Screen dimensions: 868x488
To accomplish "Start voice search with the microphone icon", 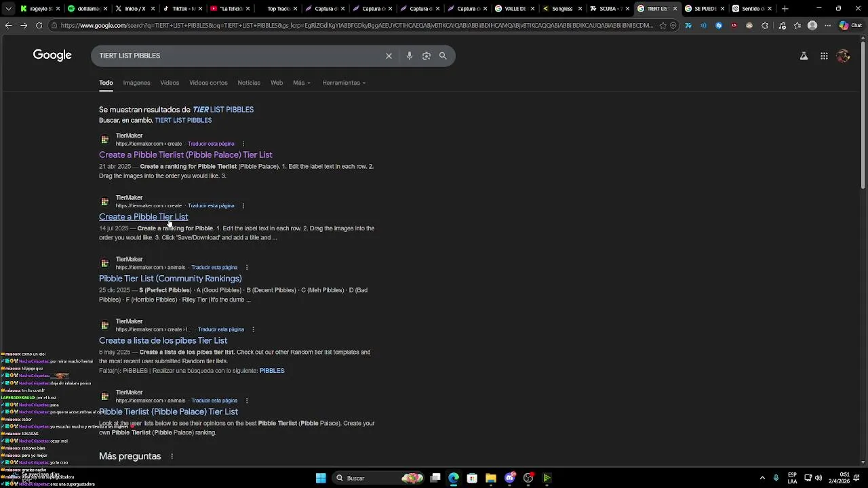I will click(x=409, y=56).
